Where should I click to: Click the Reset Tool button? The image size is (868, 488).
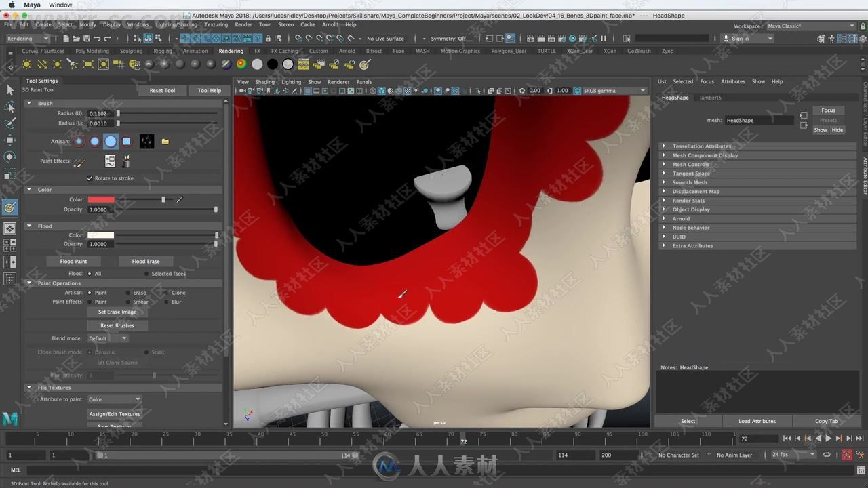[x=162, y=90]
